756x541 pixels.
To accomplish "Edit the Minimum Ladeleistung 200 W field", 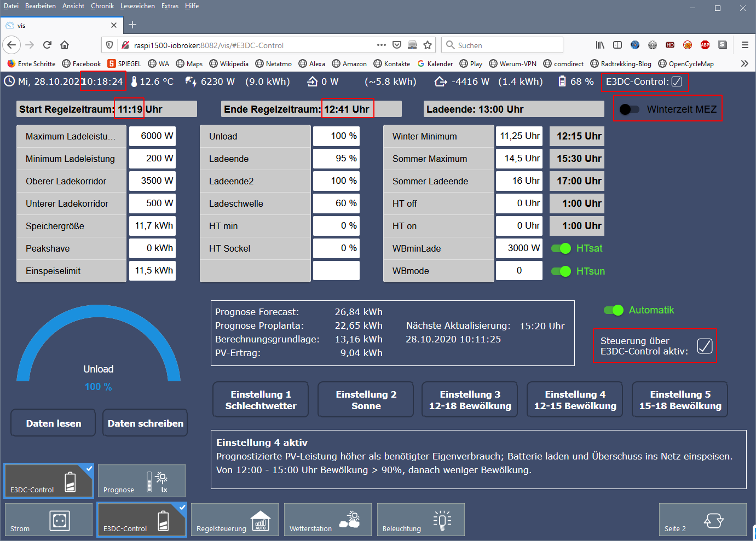I will tap(152, 159).
